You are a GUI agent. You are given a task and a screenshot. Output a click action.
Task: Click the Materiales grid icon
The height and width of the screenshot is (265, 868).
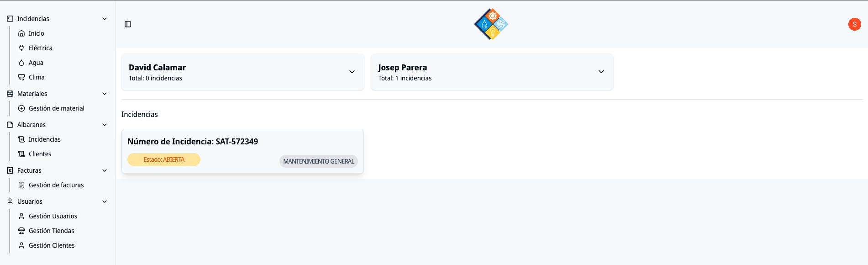(x=10, y=94)
